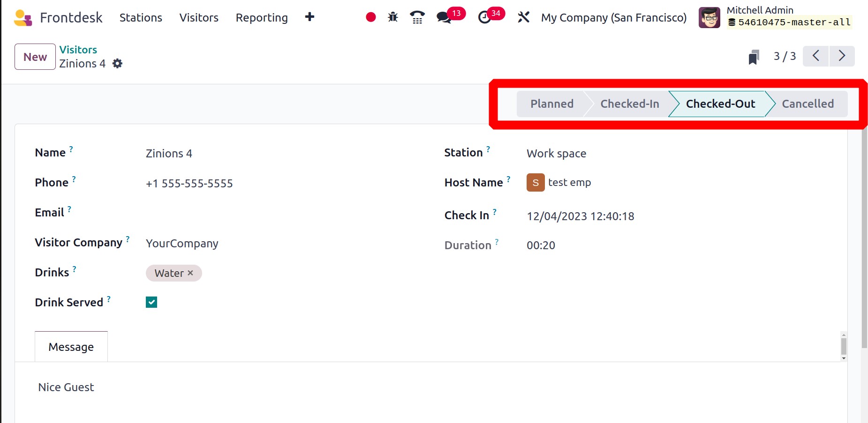Set status to Cancelled

pos(808,104)
